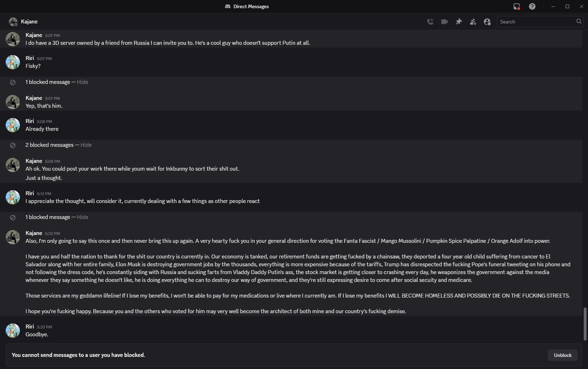Open the Discord inbox icon
The width and height of the screenshot is (588, 369).
(517, 6)
